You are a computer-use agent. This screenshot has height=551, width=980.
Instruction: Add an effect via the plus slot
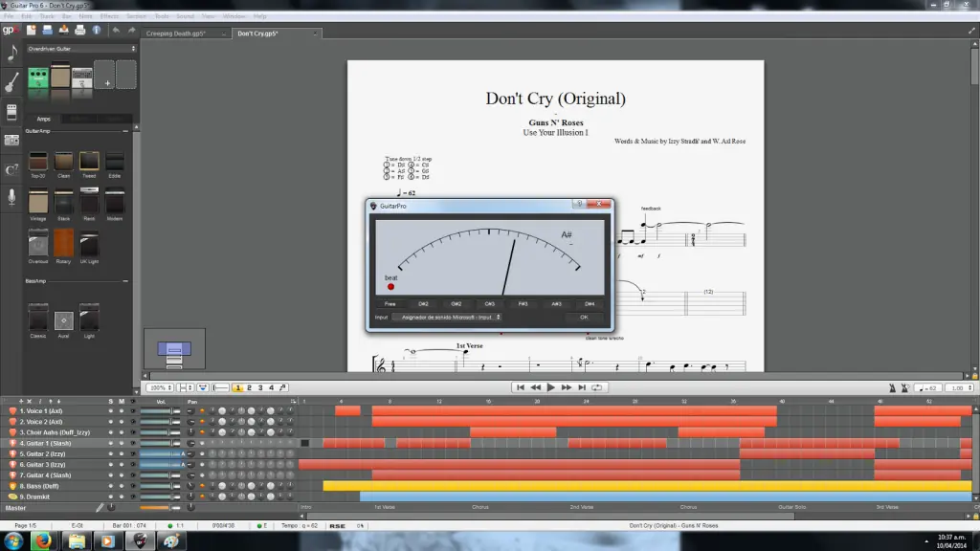pos(105,76)
